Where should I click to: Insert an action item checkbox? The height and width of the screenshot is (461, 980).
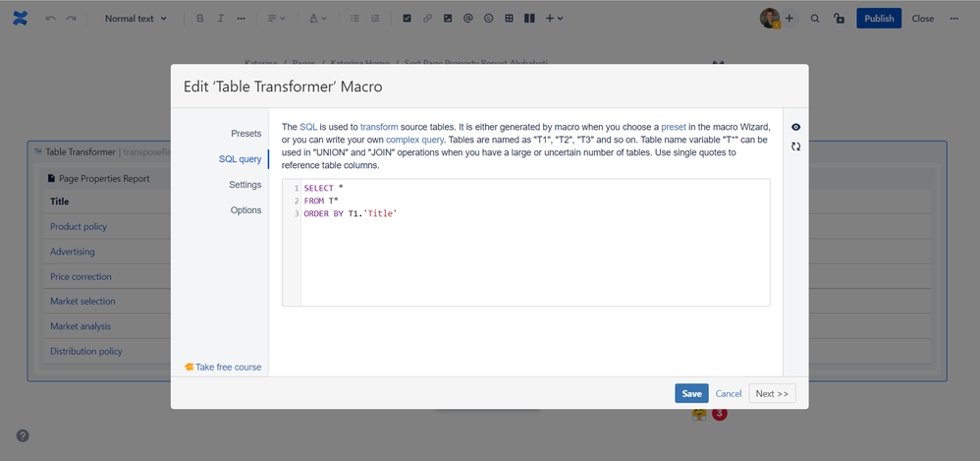tap(407, 19)
